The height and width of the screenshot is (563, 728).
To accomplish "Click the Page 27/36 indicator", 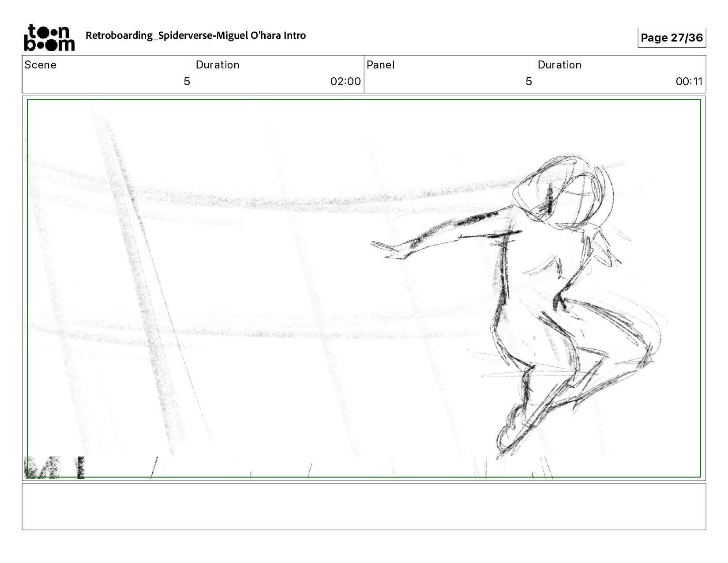I will [x=672, y=38].
